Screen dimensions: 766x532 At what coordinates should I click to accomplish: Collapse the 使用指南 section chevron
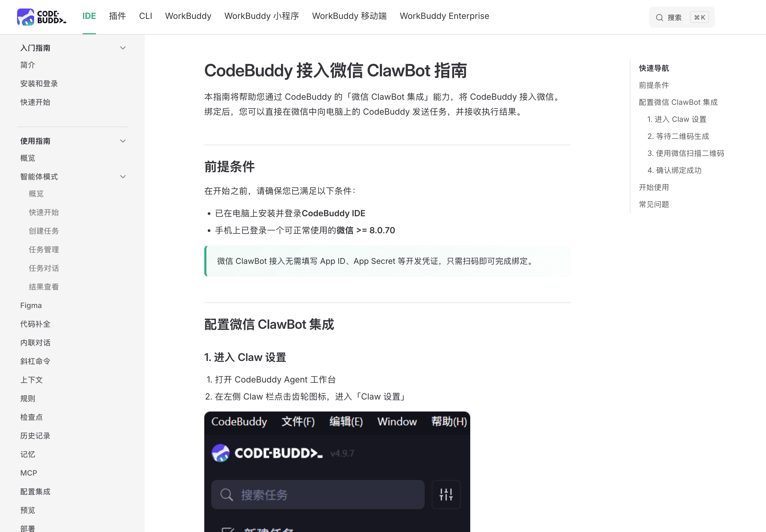123,141
